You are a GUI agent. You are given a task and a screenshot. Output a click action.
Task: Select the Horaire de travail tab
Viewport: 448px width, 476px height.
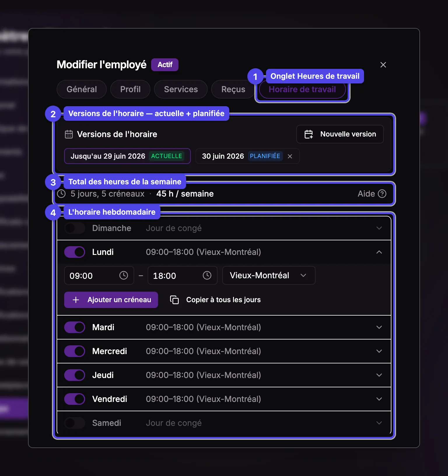[302, 89]
